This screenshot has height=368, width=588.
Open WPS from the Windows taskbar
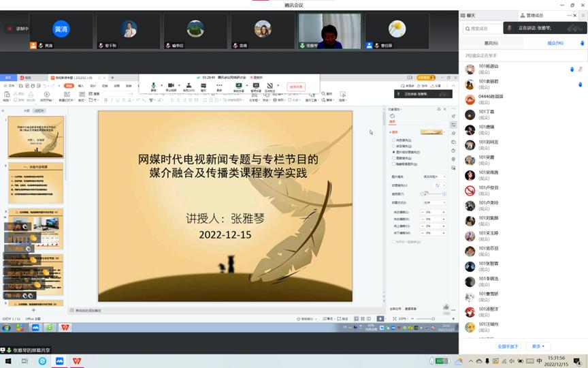[x=77, y=361]
